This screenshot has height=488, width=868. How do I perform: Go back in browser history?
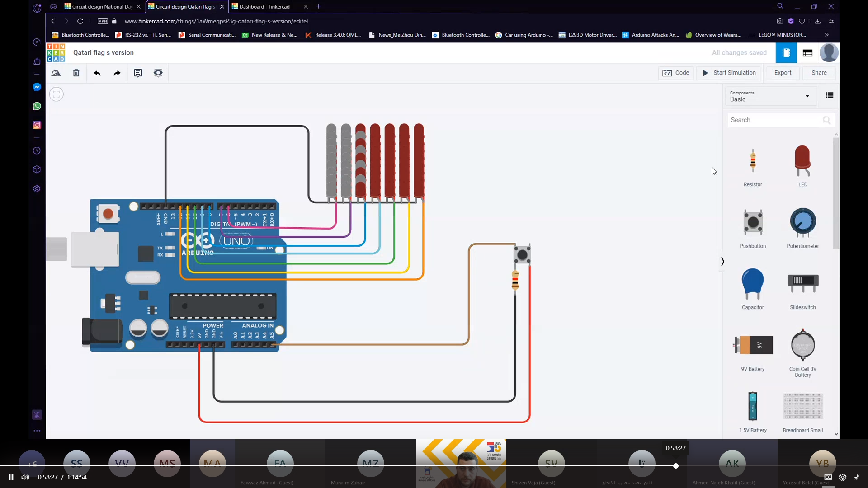pyautogui.click(x=53, y=21)
